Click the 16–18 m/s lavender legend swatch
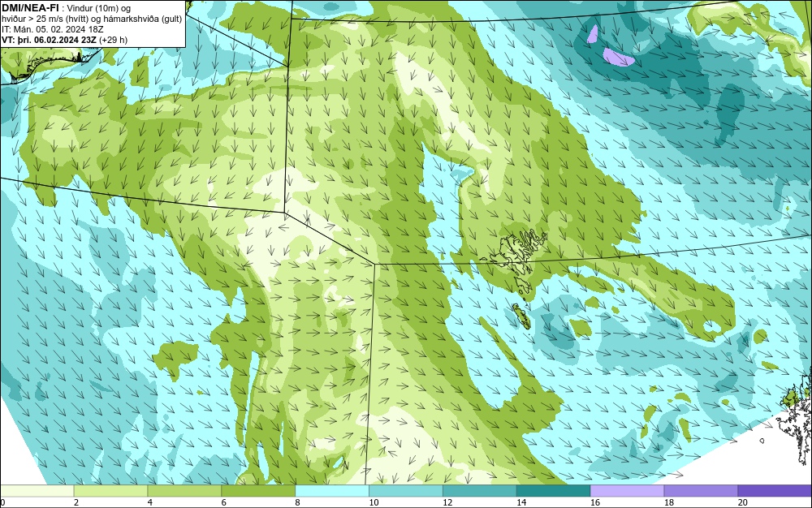This screenshot has width=812, height=508. (627, 491)
